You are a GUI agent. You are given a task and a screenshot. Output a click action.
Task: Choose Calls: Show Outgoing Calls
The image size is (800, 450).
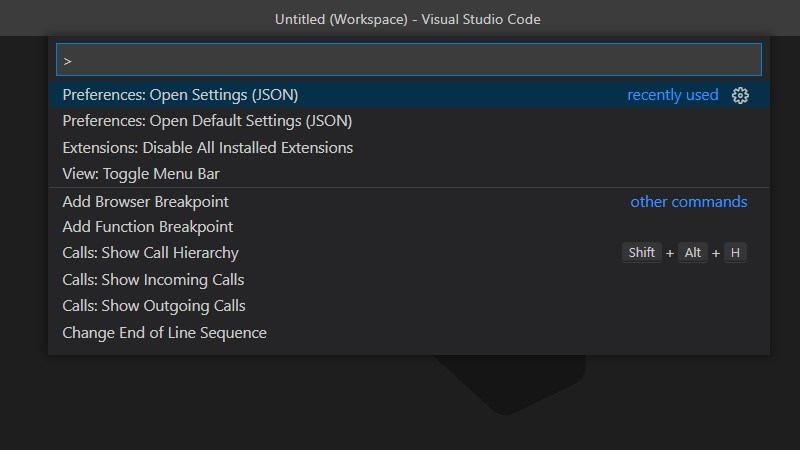coord(154,306)
